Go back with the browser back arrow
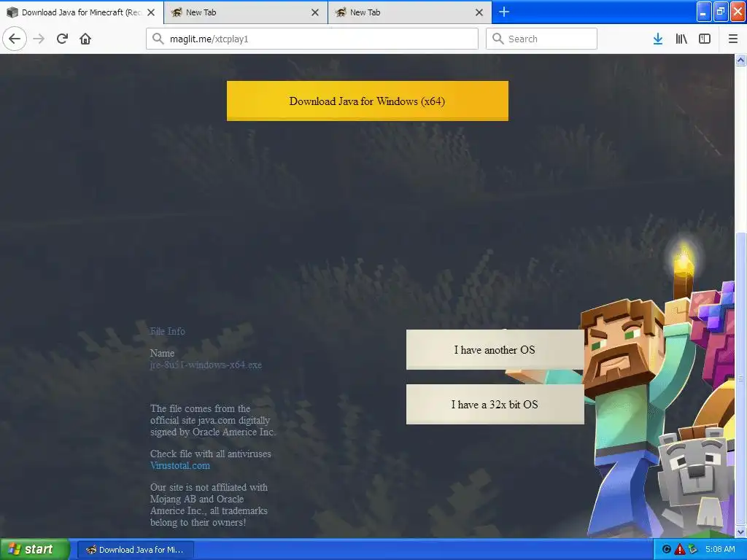 point(15,39)
